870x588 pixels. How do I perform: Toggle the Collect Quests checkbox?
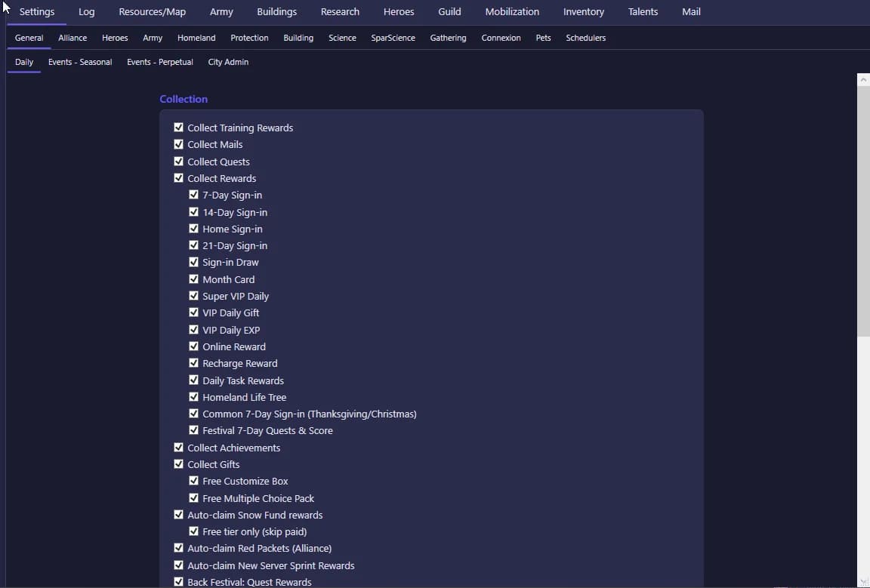click(x=179, y=162)
